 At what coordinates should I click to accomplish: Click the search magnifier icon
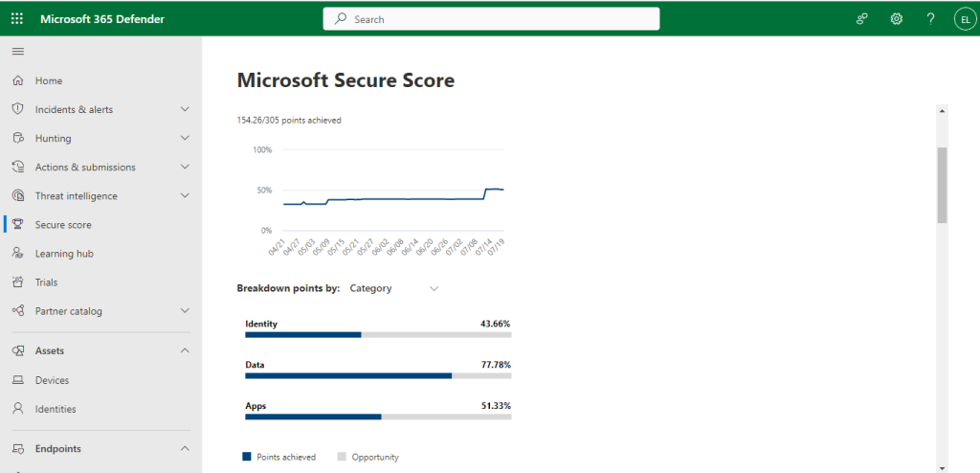coord(341,19)
